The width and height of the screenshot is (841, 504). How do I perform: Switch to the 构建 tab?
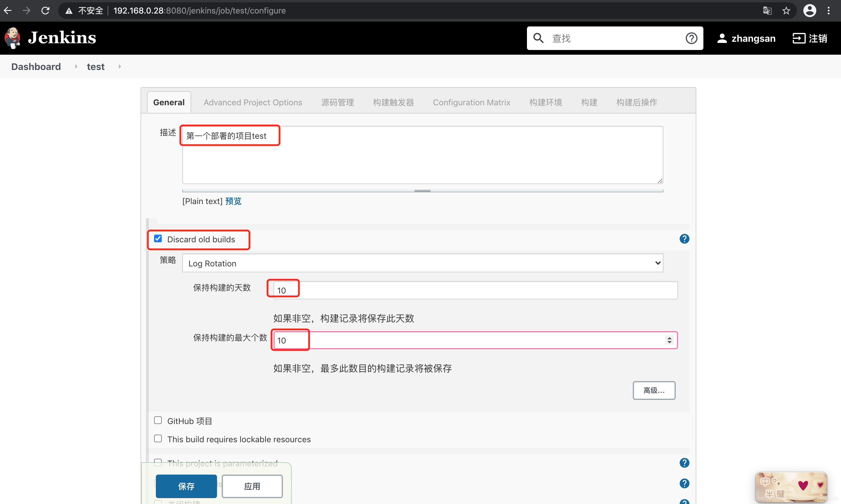589,102
